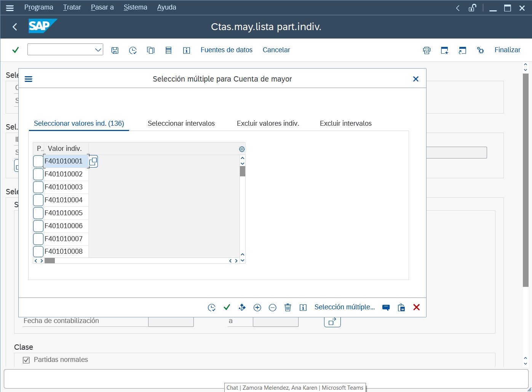Click the Selección múltiple... button

[345, 307]
